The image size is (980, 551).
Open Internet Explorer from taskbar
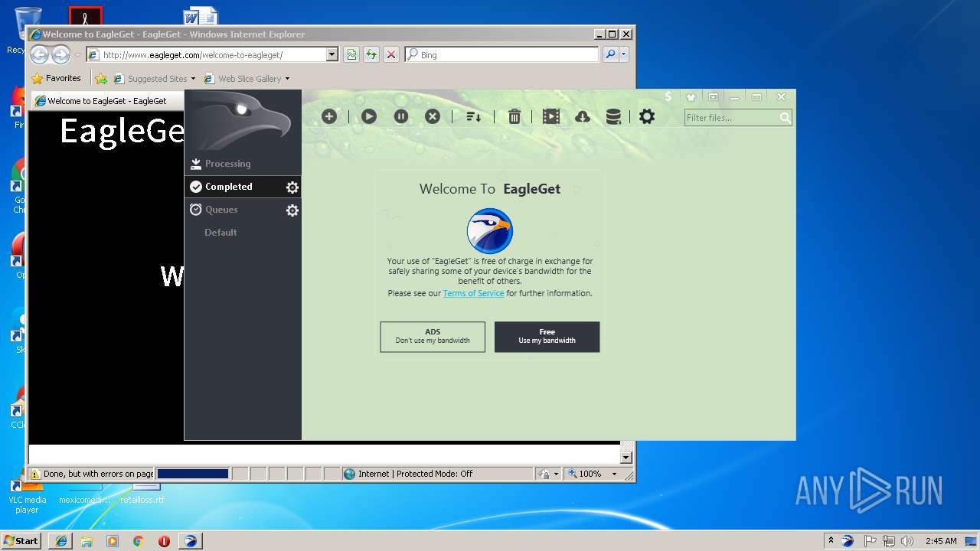tap(61, 540)
